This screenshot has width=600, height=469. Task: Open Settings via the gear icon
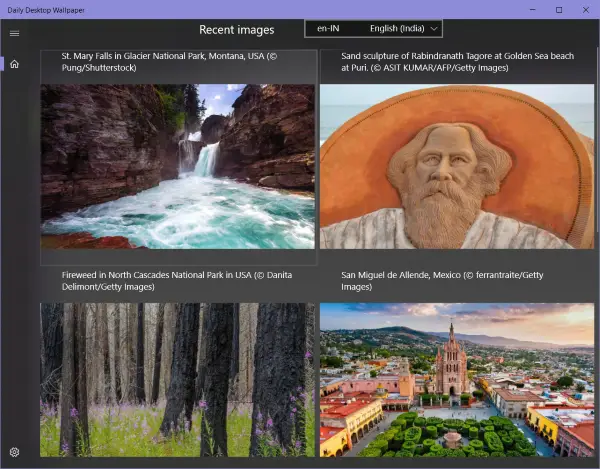click(x=15, y=452)
